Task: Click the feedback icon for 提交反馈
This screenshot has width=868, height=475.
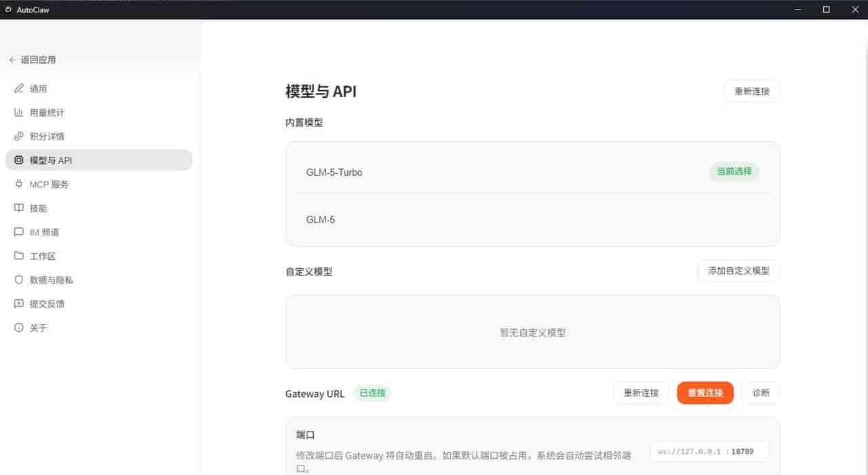Action: 19,304
